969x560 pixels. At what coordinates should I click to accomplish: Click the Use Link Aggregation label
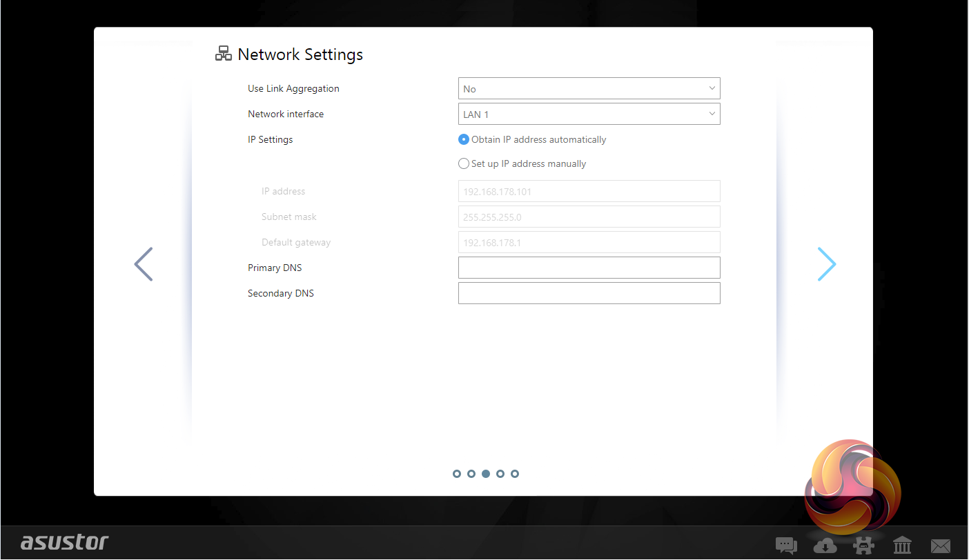click(x=293, y=89)
